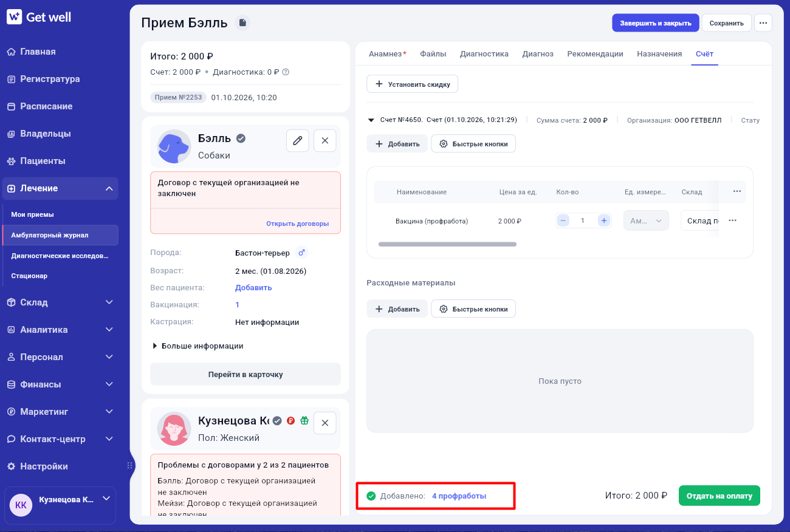Close the Бэлль patient card
Image resolution: width=790 pixels, height=532 pixels.
point(325,140)
